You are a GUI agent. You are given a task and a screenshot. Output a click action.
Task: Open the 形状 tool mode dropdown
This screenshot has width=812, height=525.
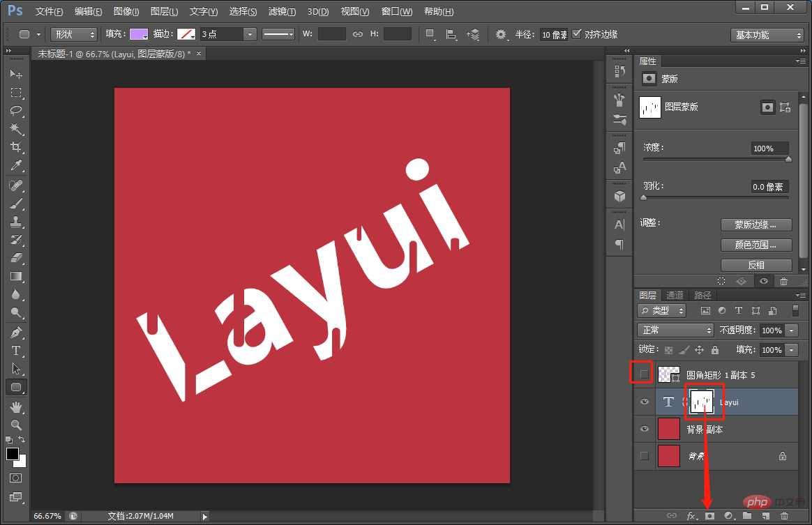(74, 34)
